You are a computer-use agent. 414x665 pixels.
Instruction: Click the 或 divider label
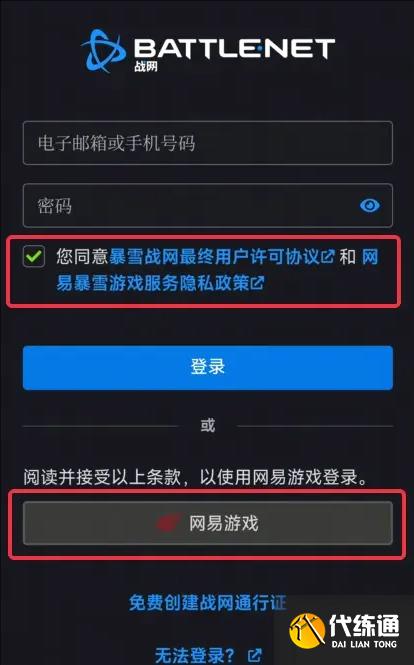pos(208,425)
